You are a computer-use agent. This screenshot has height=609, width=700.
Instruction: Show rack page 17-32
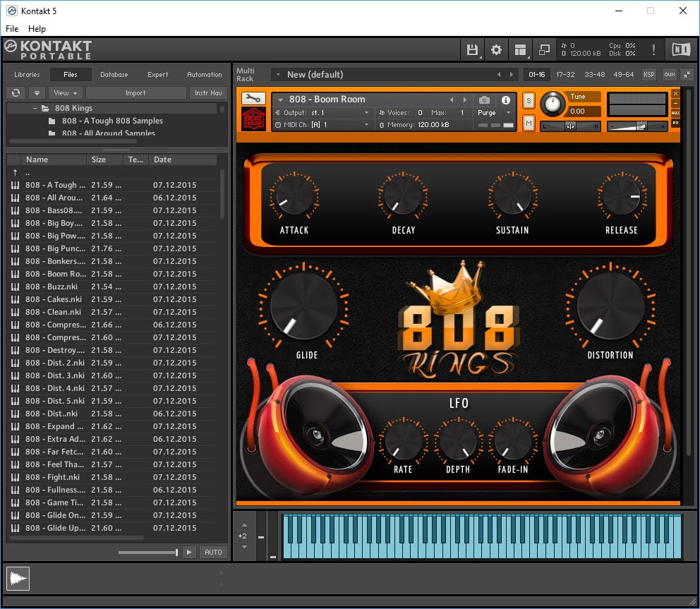(565, 75)
